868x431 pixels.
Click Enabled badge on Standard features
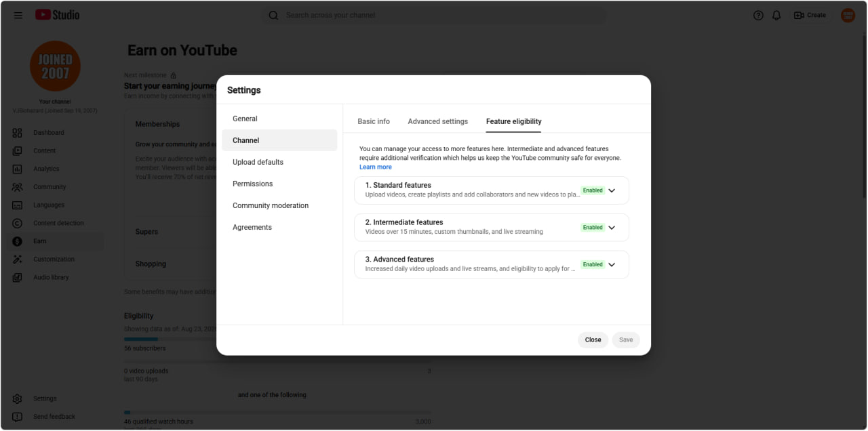click(593, 190)
